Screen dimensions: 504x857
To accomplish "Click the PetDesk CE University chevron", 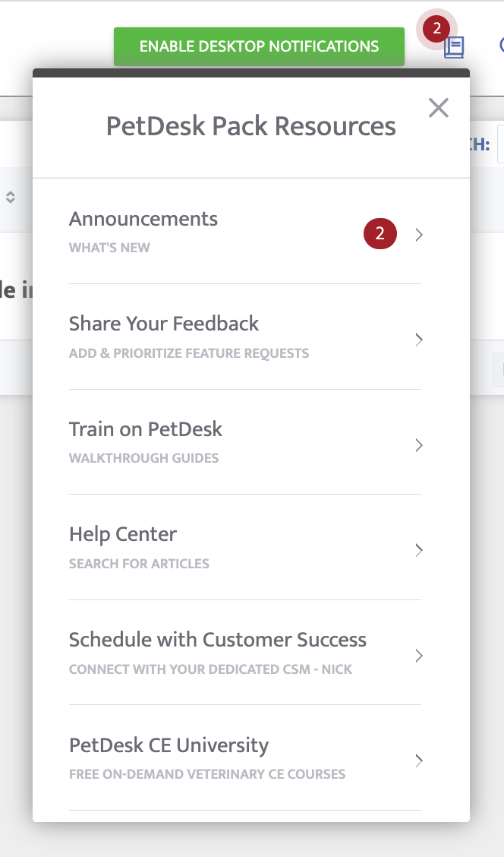I will [x=419, y=761].
